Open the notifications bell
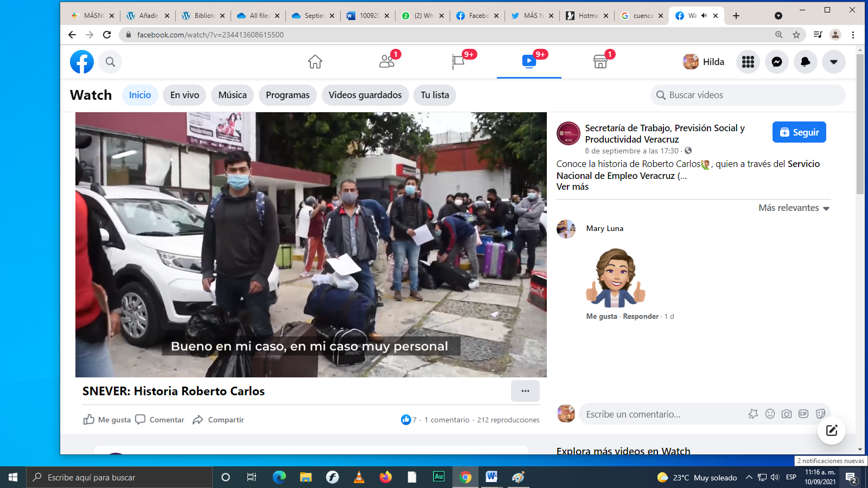The width and height of the screenshot is (868, 488). [805, 62]
